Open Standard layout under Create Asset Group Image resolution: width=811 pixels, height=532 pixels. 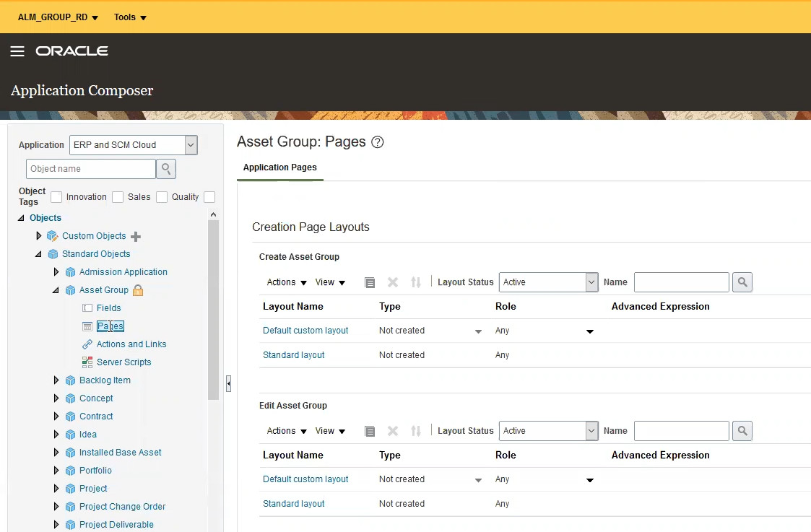coord(294,355)
